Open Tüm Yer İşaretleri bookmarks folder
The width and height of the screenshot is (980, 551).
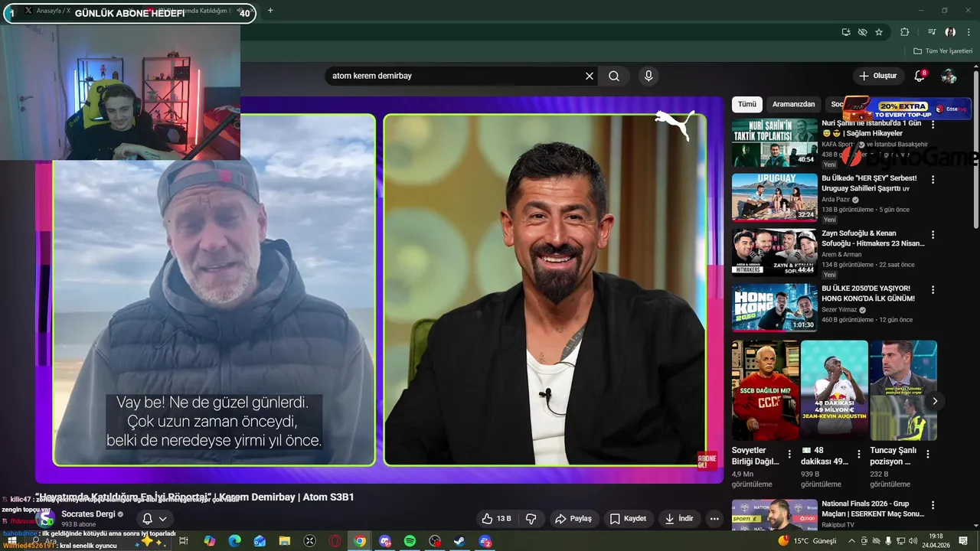point(942,51)
